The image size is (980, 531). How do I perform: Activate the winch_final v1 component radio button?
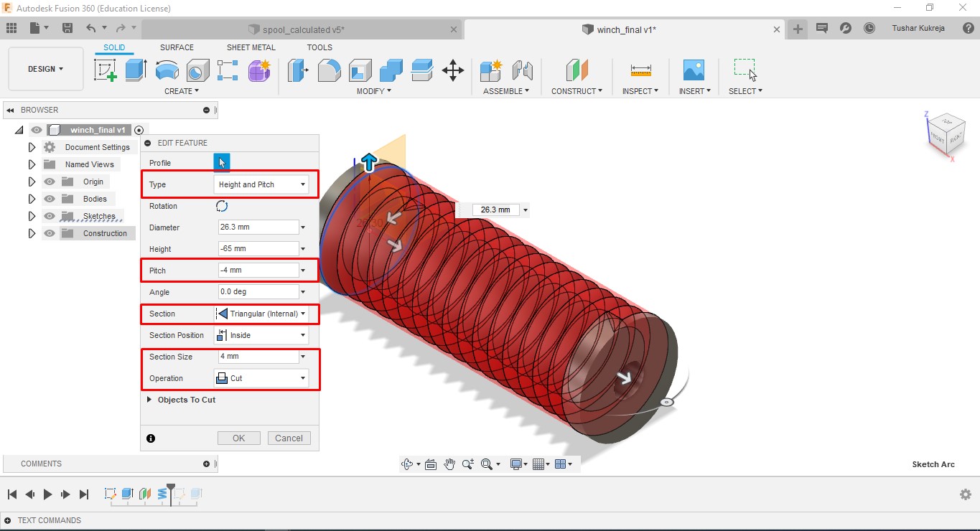click(x=139, y=130)
